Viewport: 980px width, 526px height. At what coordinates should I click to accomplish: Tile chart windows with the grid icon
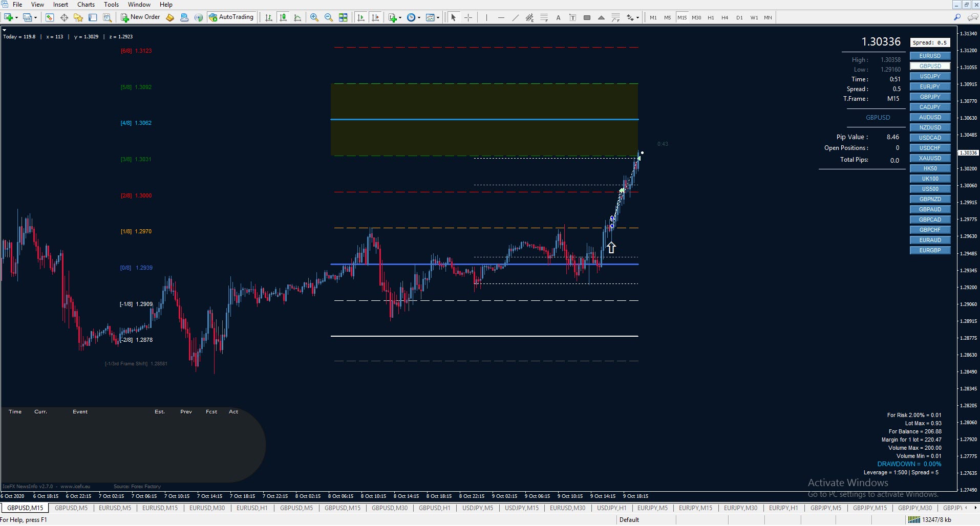tap(343, 17)
